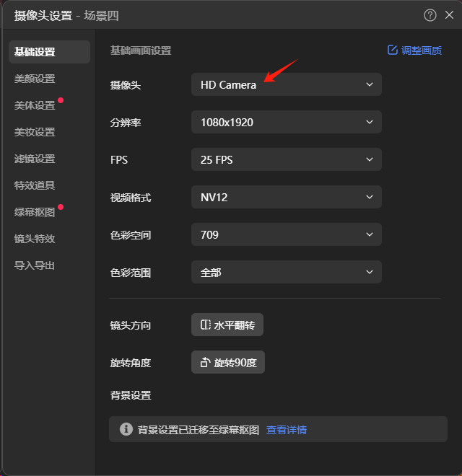The width and height of the screenshot is (462, 476).
Task: Open the 摄像头 HD Camera dropdown
Action: tap(287, 84)
